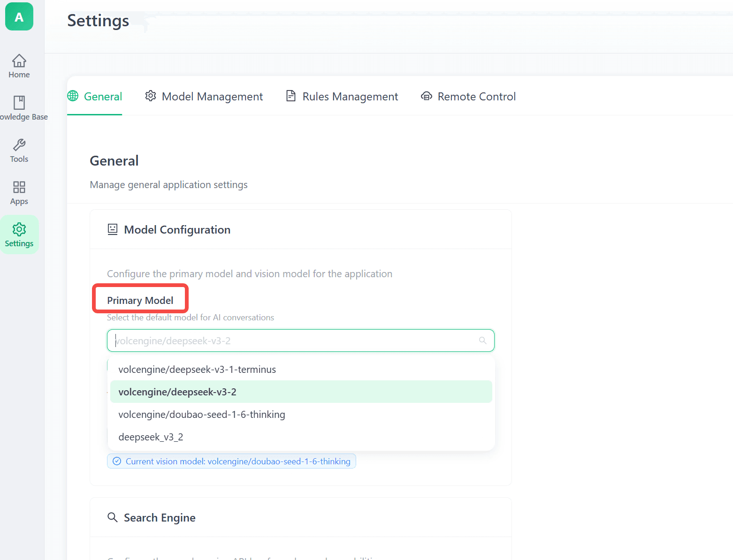This screenshot has height=560, width=733.
Task: Click the current vision model notice
Action: pos(232,462)
